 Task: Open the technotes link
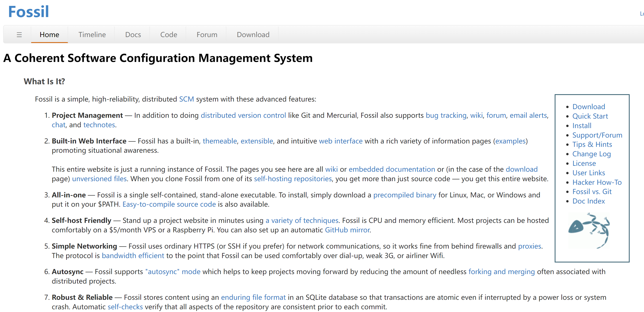pos(99,125)
